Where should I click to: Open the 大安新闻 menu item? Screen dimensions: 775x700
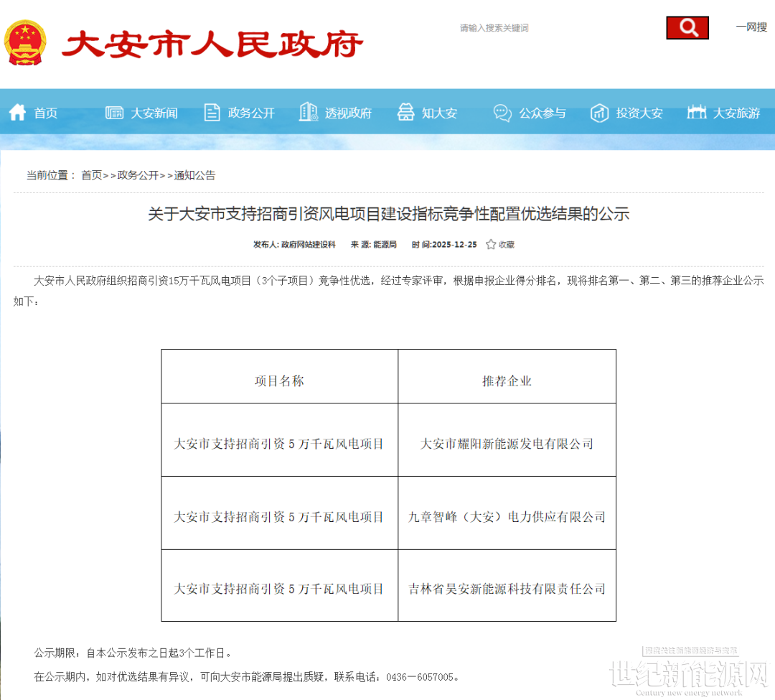click(154, 113)
